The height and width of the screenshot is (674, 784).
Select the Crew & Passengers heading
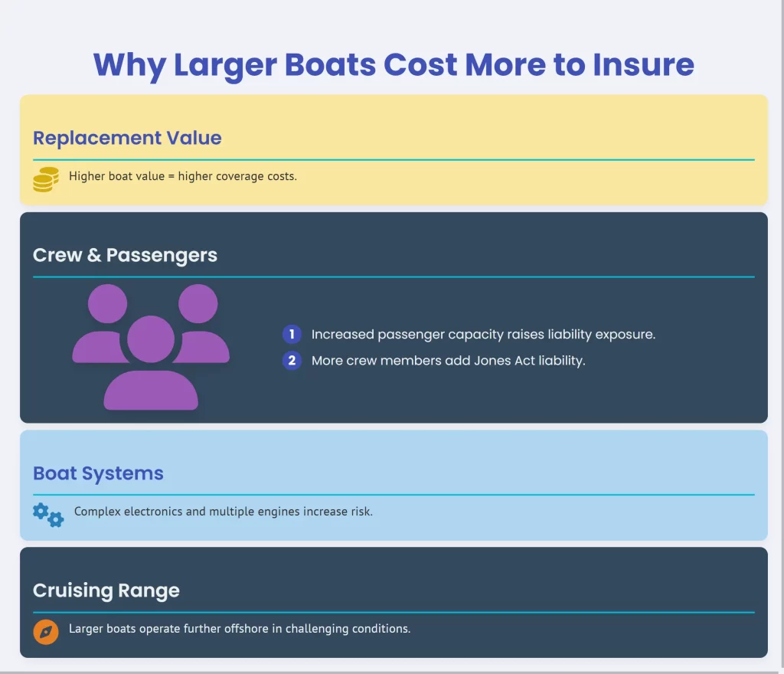tap(125, 255)
